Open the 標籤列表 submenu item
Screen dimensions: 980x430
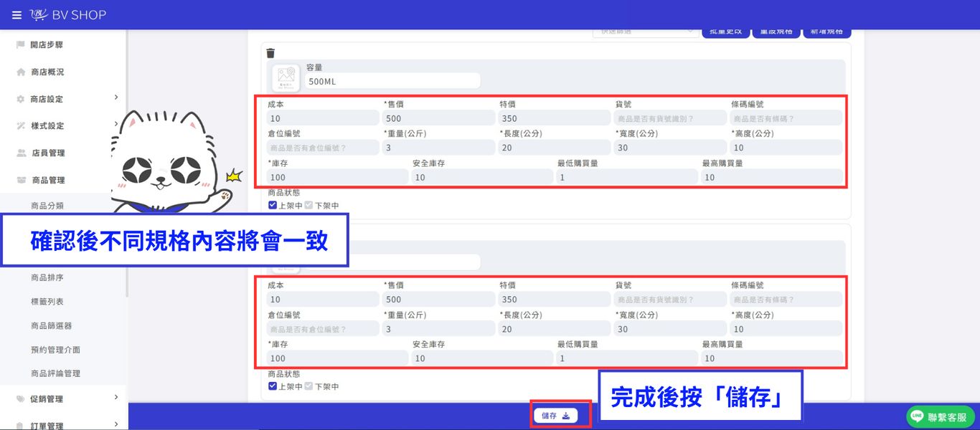(47, 302)
